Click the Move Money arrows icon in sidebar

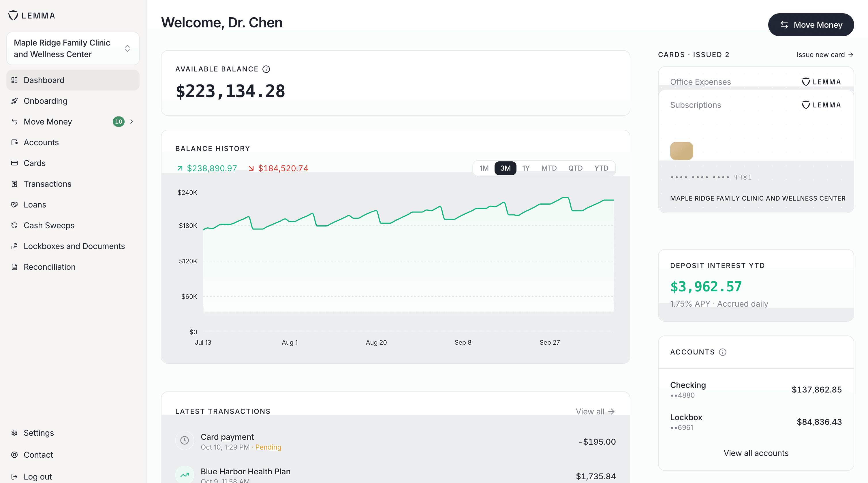click(x=14, y=122)
